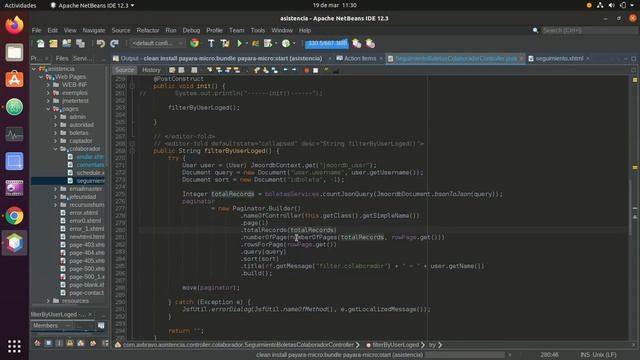Collapse the pages folder
This screenshot has width=640, height=360.
(x=48, y=109)
